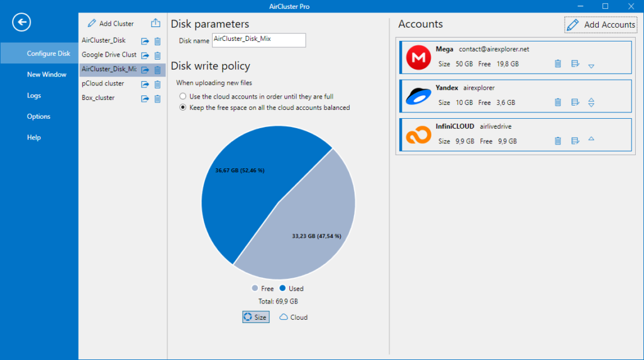Delete the AirCluster_Disk_Mix cluster

pos(157,70)
